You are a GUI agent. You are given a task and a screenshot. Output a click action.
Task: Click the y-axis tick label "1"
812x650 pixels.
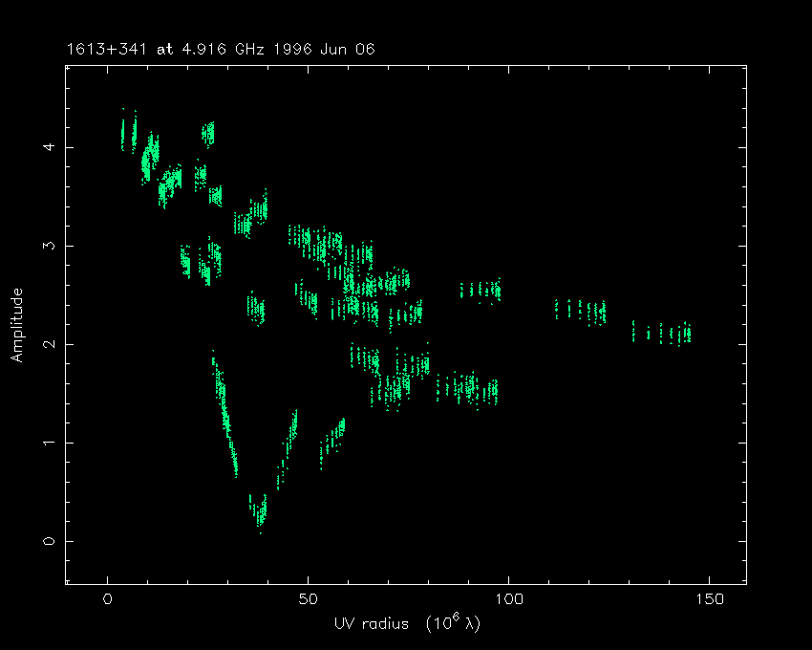pos(43,443)
